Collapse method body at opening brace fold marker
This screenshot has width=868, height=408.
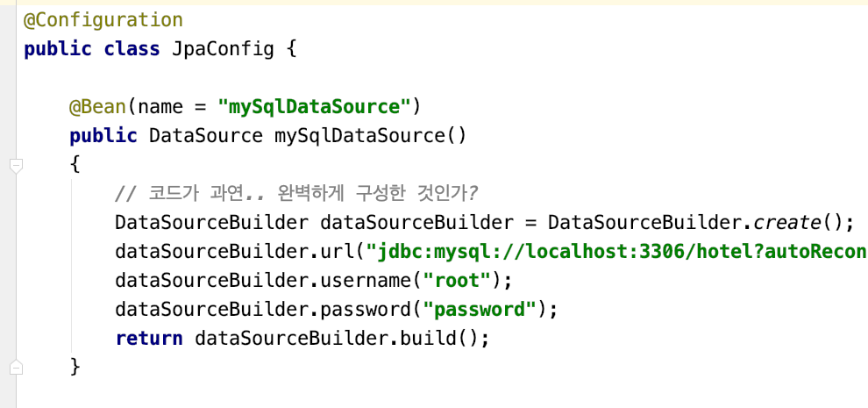pos(16,165)
